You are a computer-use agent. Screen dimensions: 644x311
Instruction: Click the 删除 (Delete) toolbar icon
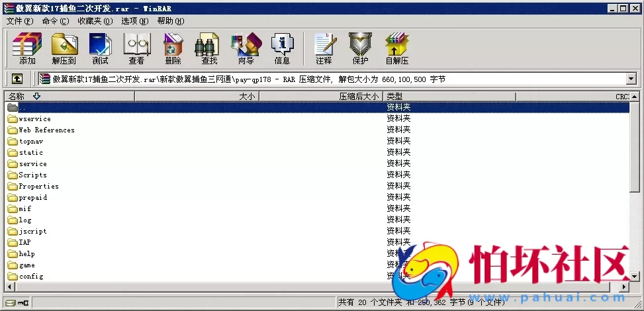pos(173,48)
